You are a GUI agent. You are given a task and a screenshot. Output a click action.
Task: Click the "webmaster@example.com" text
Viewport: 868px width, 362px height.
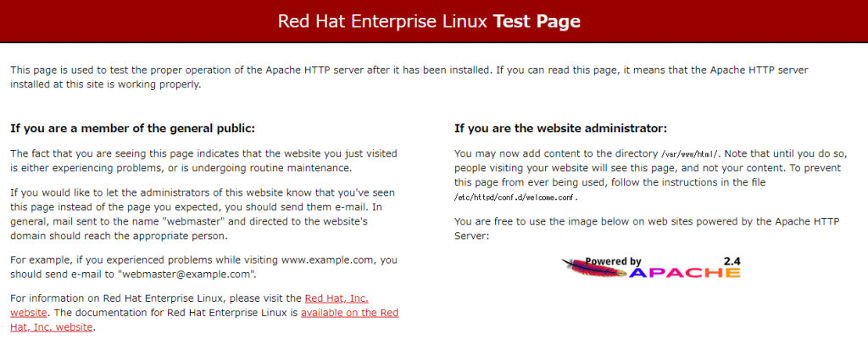[x=187, y=274]
